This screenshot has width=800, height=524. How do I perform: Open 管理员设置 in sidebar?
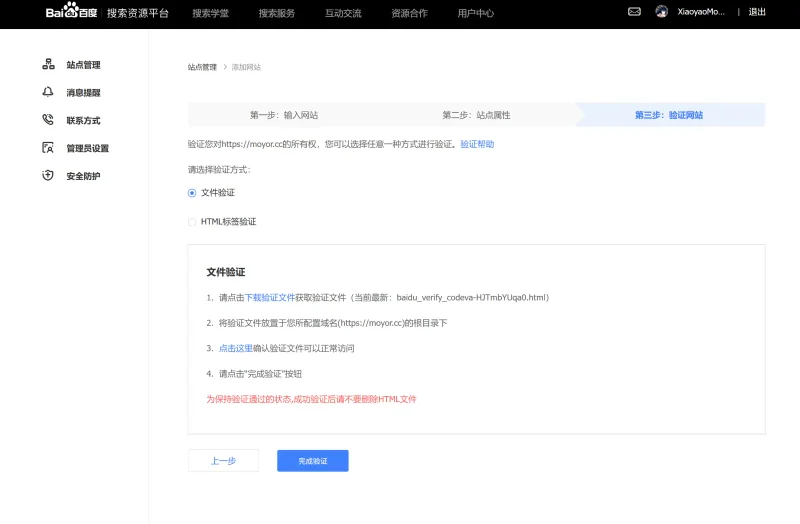(x=88, y=148)
